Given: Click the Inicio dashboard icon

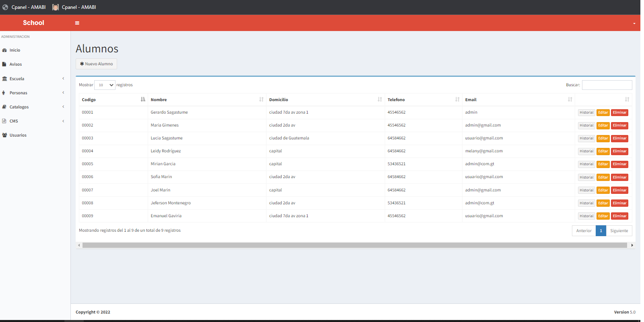Looking at the screenshot, I should (x=4, y=50).
